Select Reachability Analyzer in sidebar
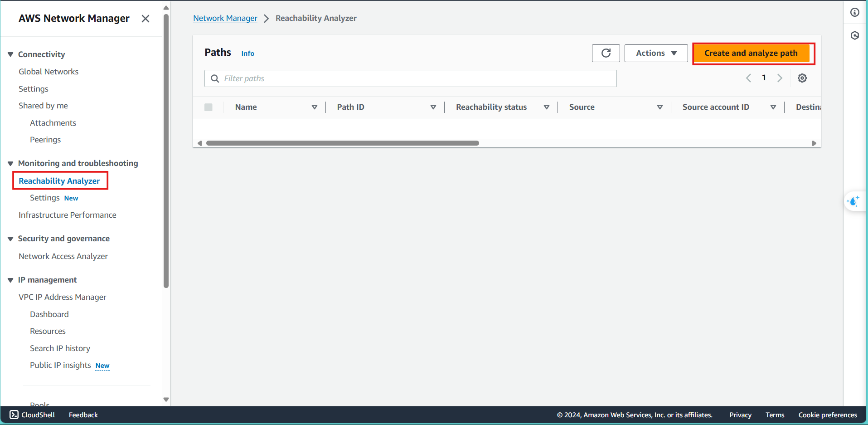Image resolution: width=868 pixels, height=425 pixels. (x=59, y=181)
